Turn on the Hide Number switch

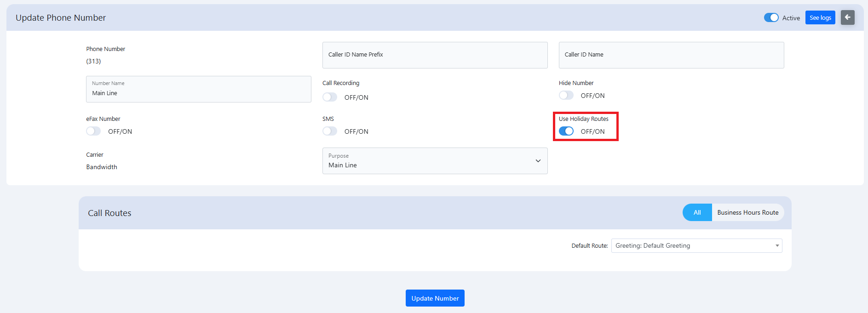point(566,95)
